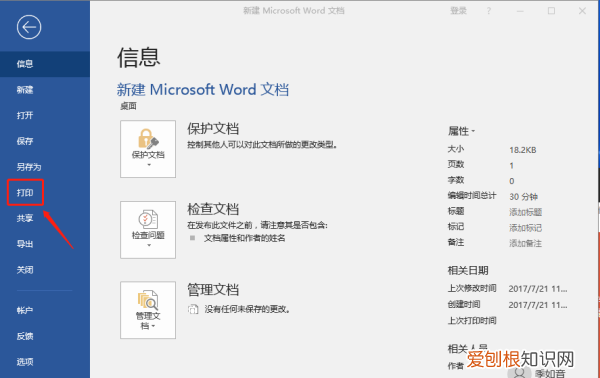The height and width of the screenshot is (378, 600).
Task: Click the 添加标记 field
Action: (525, 228)
